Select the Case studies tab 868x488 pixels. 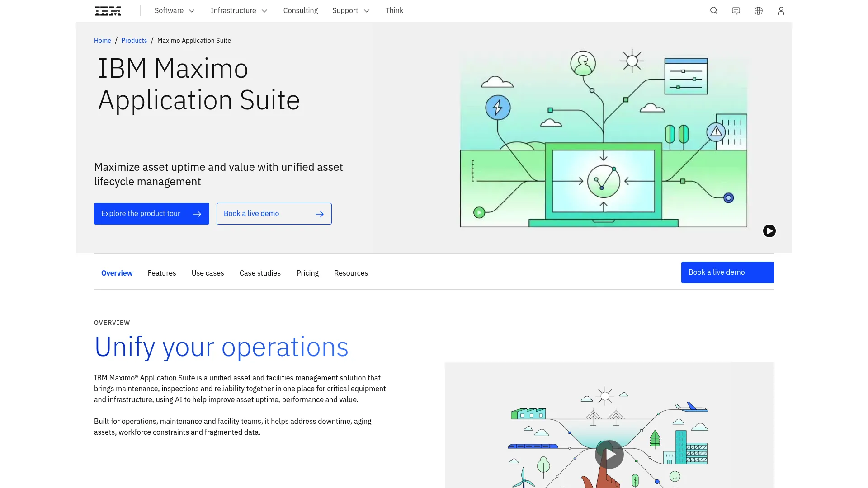pos(260,273)
